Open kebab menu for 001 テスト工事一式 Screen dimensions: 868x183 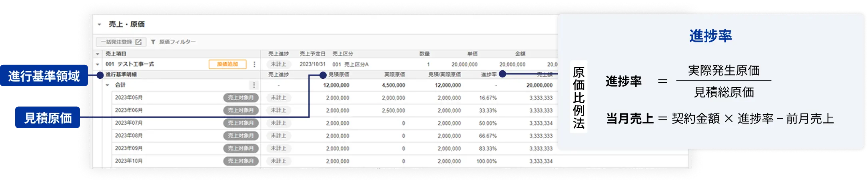[254, 64]
